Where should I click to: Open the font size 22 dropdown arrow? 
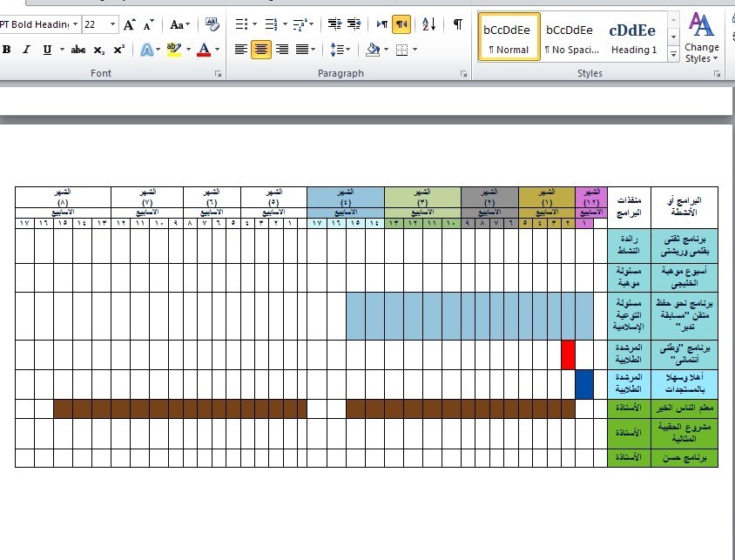[x=112, y=24]
